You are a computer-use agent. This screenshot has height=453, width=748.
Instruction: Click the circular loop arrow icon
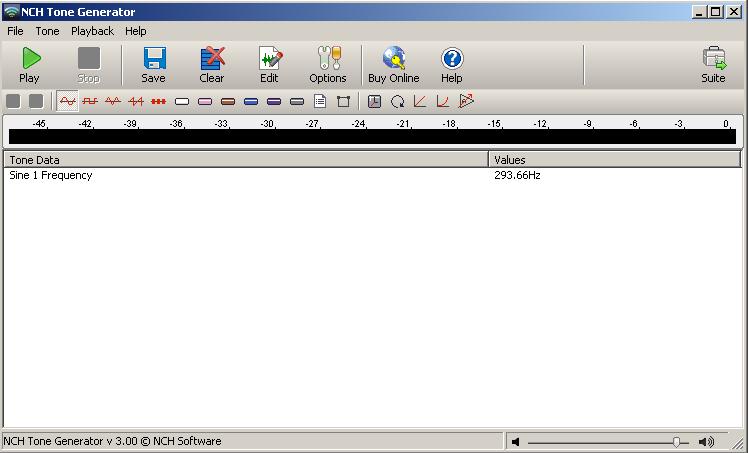(x=397, y=101)
